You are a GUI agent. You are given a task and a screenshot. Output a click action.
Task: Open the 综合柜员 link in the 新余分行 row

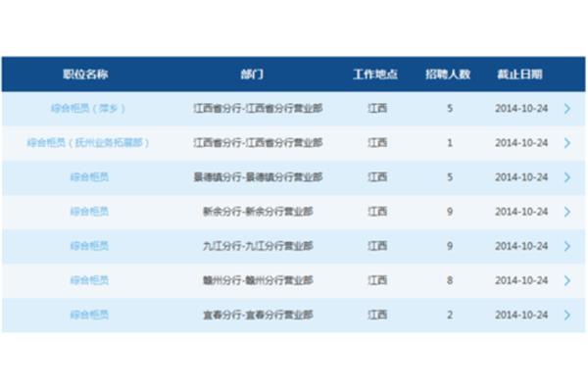[x=89, y=212]
